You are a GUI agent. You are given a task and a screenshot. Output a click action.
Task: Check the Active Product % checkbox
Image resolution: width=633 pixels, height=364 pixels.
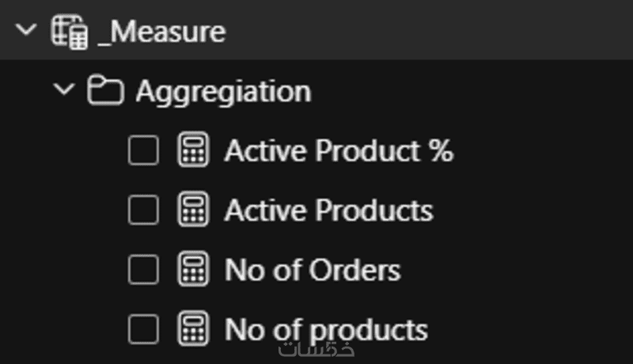(143, 150)
